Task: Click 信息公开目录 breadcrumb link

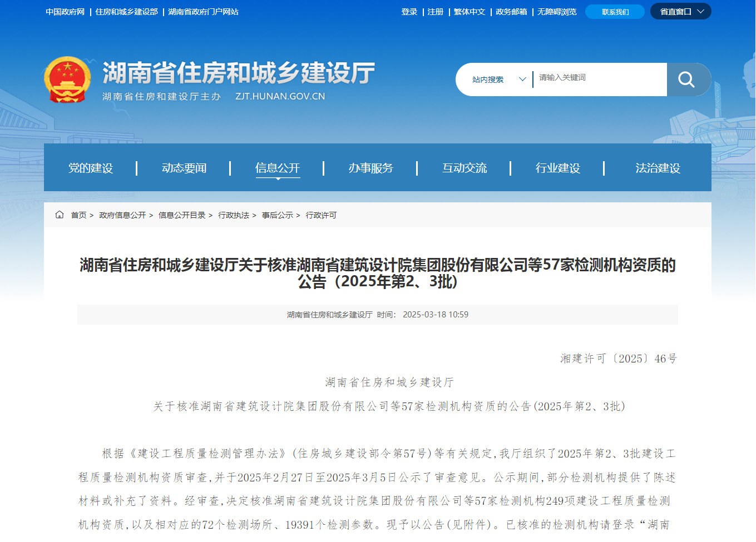Action: pos(182,215)
